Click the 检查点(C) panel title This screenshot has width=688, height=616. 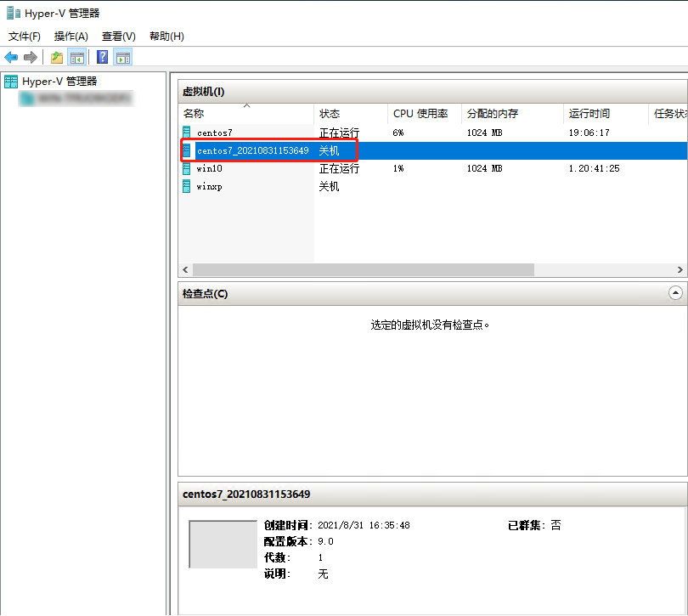click(205, 294)
